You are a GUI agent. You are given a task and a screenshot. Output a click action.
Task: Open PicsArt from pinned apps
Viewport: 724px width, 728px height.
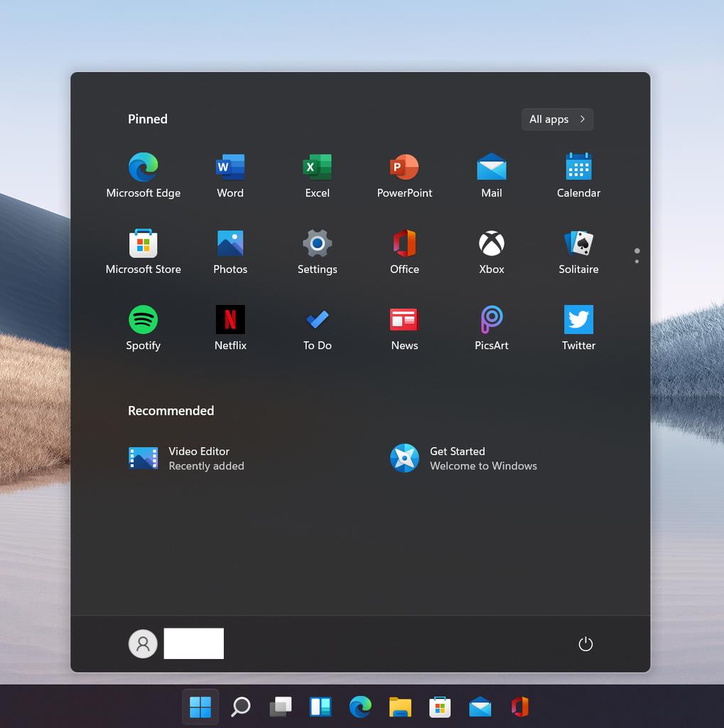(x=491, y=320)
